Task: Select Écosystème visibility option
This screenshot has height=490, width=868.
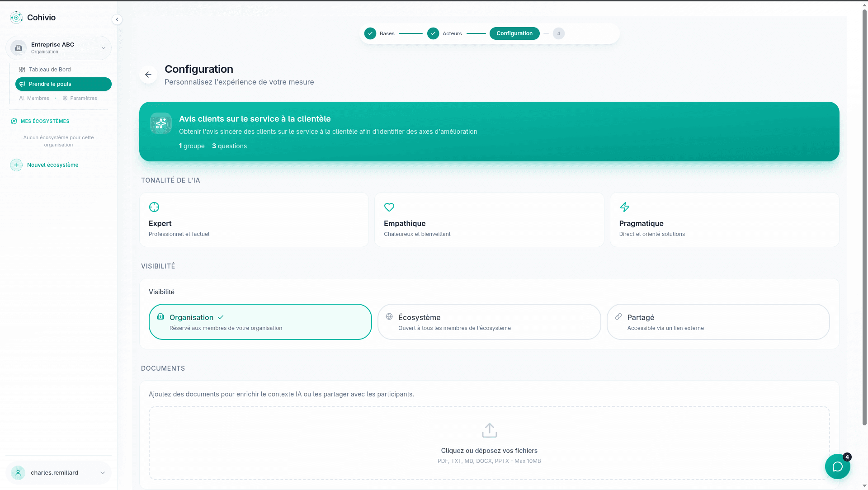Action: (x=489, y=322)
